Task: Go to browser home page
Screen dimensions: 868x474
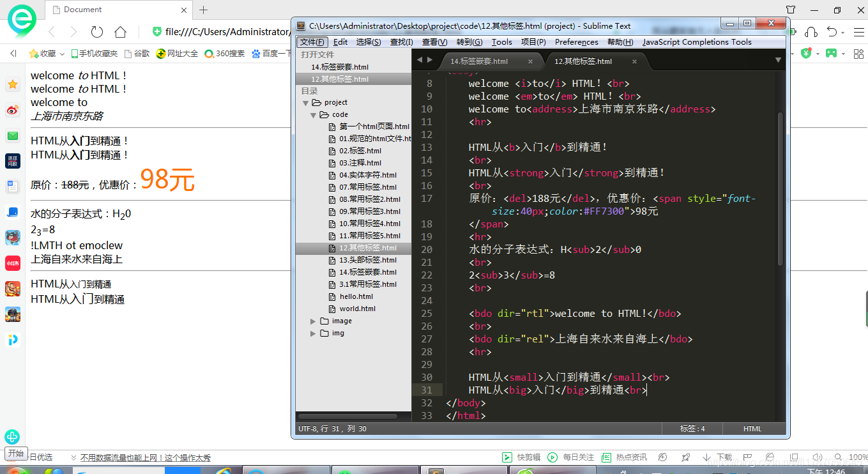Action: click(x=120, y=31)
